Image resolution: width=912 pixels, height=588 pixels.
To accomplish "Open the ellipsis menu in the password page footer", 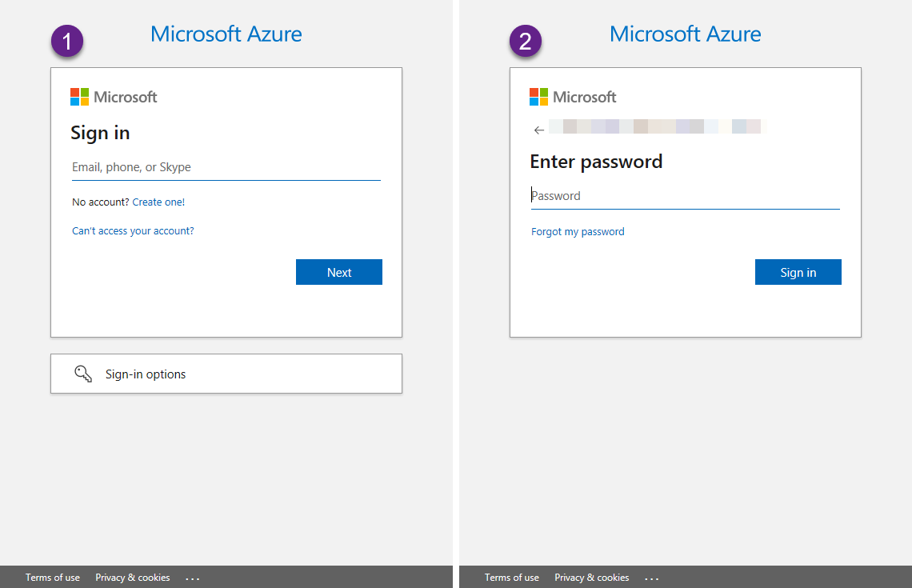I will pyautogui.click(x=652, y=578).
